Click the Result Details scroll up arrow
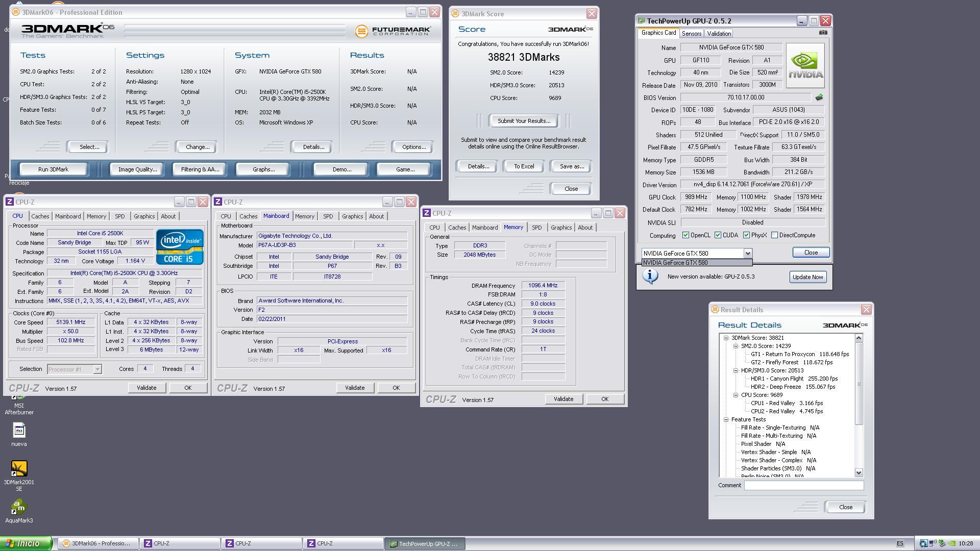This screenshot has height=551, width=980. coord(859,338)
